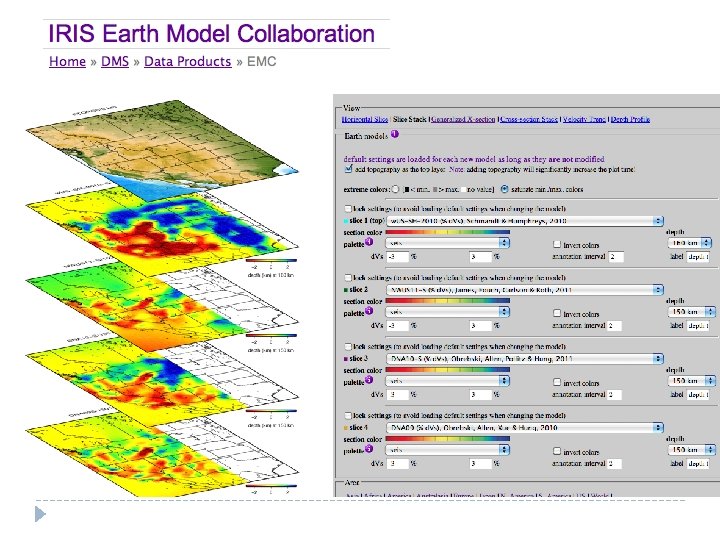The width and height of the screenshot is (720, 540).
Task: Click slice 3 label field
Action: coord(698,394)
